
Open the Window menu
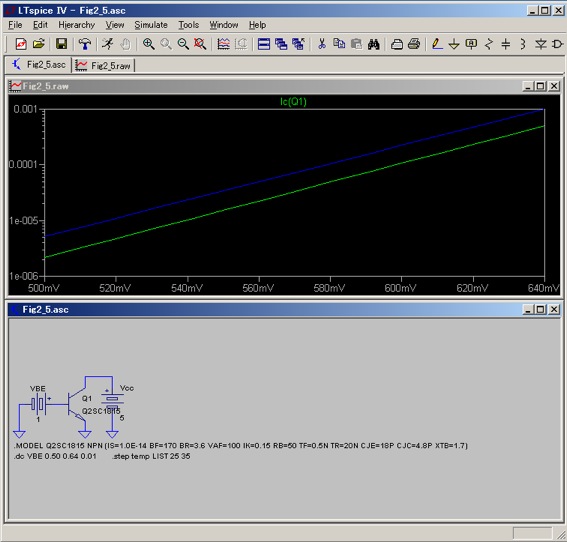pyautogui.click(x=224, y=25)
